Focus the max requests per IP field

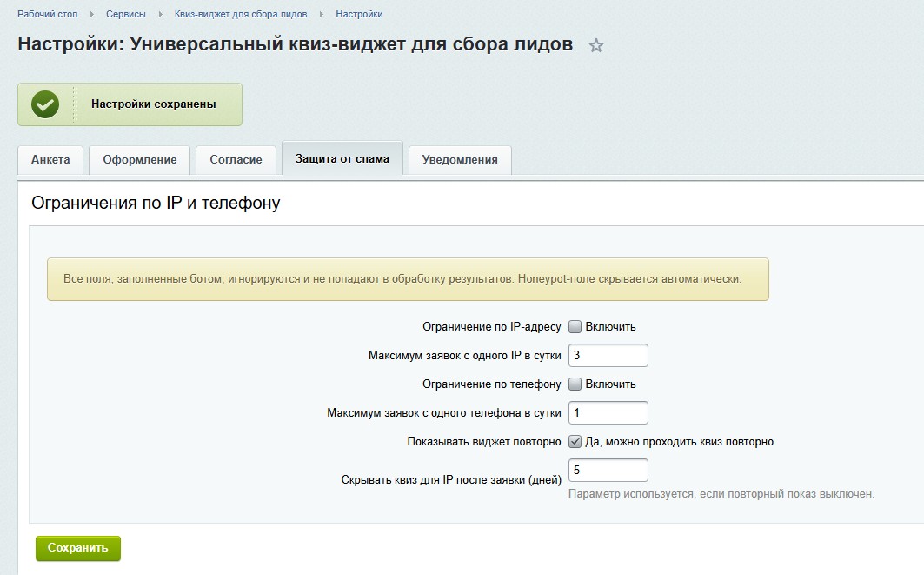[608, 356]
